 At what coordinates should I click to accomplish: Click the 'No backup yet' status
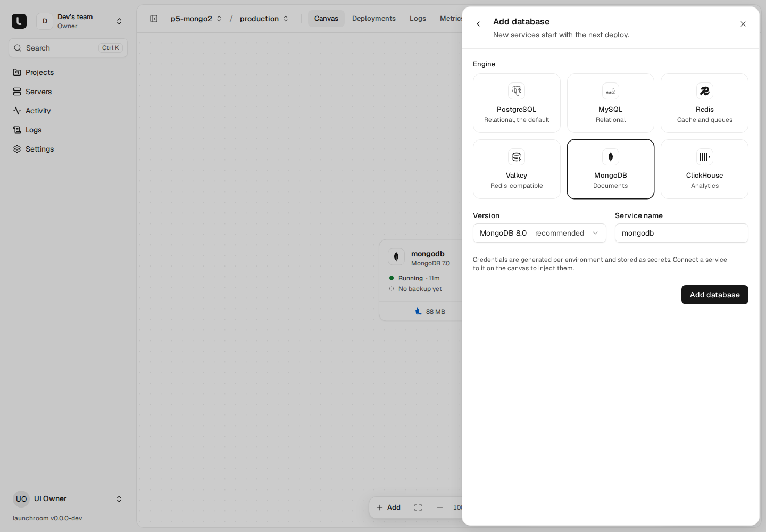420,289
